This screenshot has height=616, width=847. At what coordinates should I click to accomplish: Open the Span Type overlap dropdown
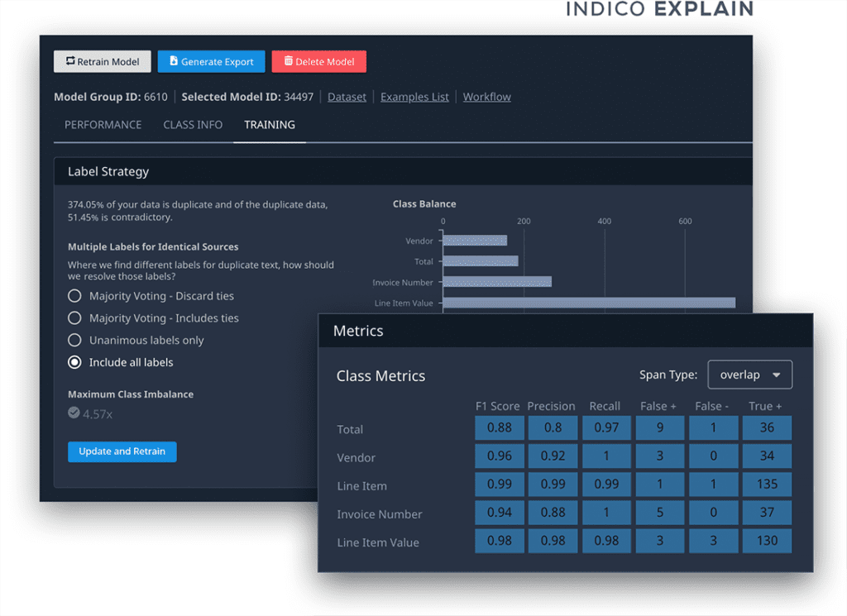tap(749, 374)
